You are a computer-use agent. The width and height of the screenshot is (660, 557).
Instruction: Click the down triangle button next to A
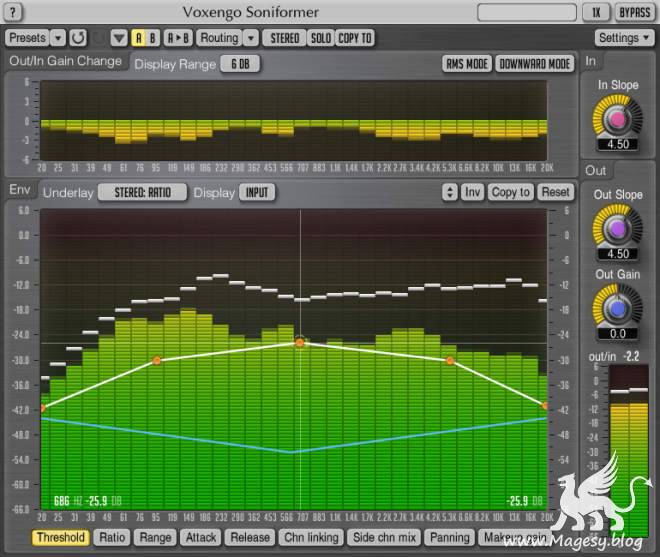pos(119,38)
